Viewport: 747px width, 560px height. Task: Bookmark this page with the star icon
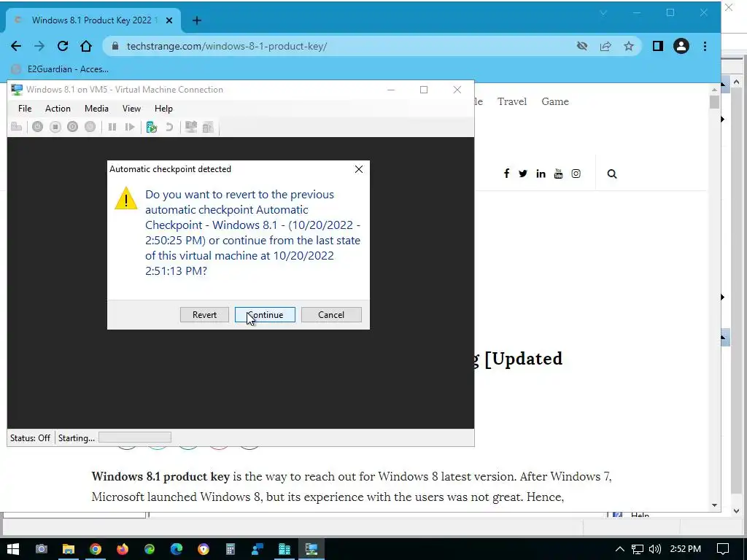629,46
